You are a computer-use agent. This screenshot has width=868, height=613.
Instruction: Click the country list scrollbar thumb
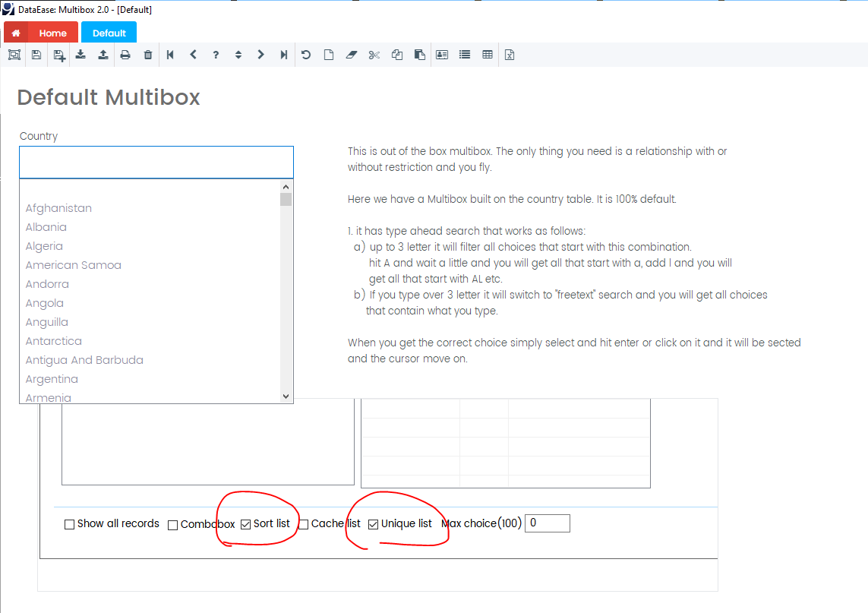(286, 199)
